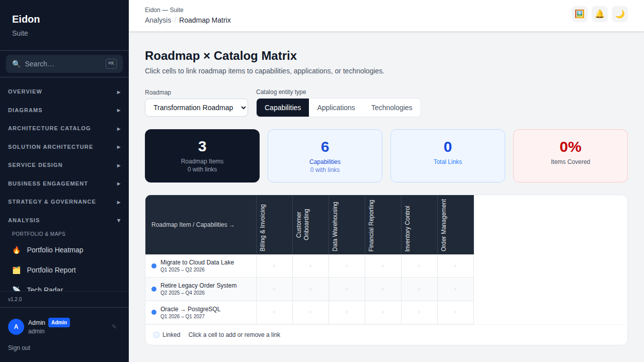Screen dimensions: 644x362
Task: Expand Architecture Catalog section
Action: pos(64,129)
